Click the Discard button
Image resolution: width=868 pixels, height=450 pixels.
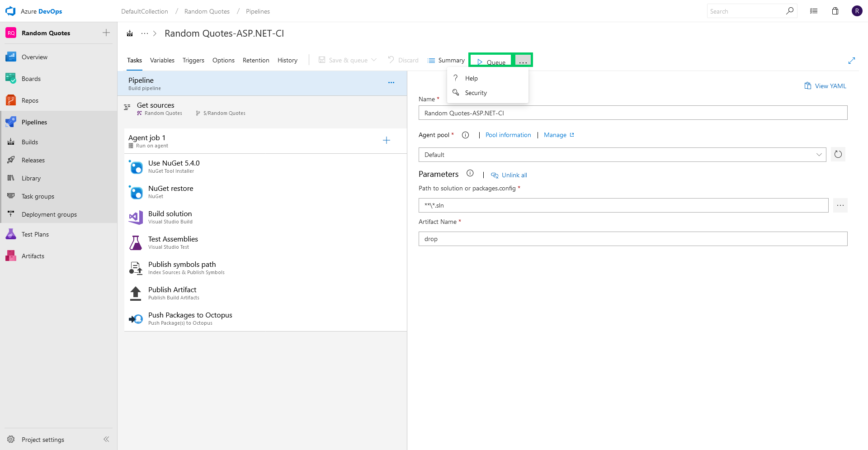point(403,60)
